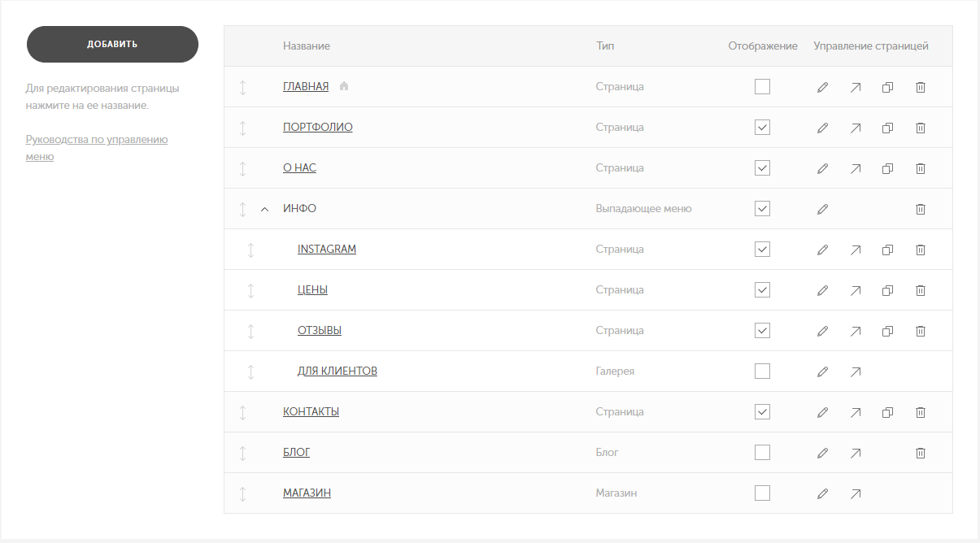Click the pencil edit icon for ГЛАВНАЯ
Image resolution: width=980 pixels, height=543 pixels.
tap(822, 87)
